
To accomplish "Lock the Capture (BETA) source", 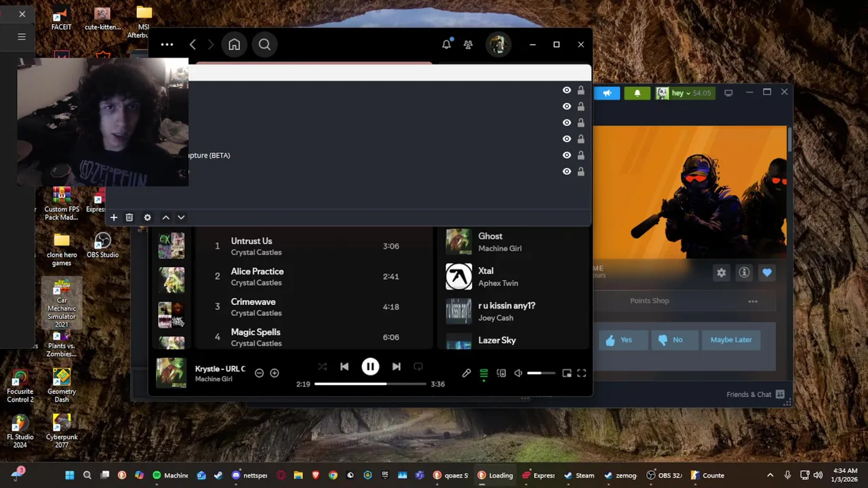I will (580, 155).
